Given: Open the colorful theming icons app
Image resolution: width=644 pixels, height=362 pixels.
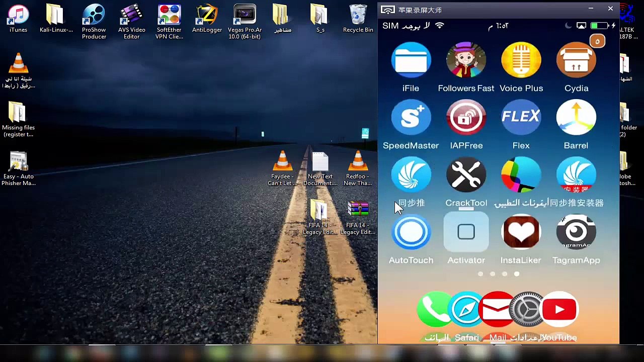Looking at the screenshot, I should coord(521,175).
